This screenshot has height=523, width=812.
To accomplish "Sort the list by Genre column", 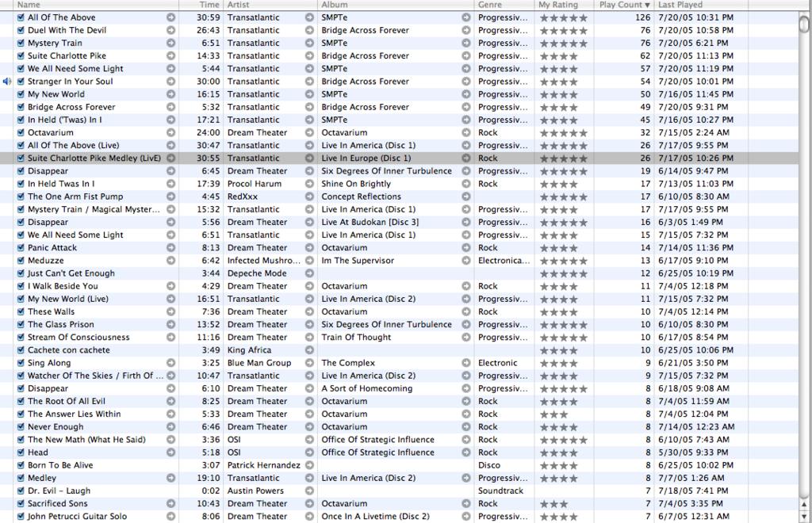I will (x=504, y=5).
